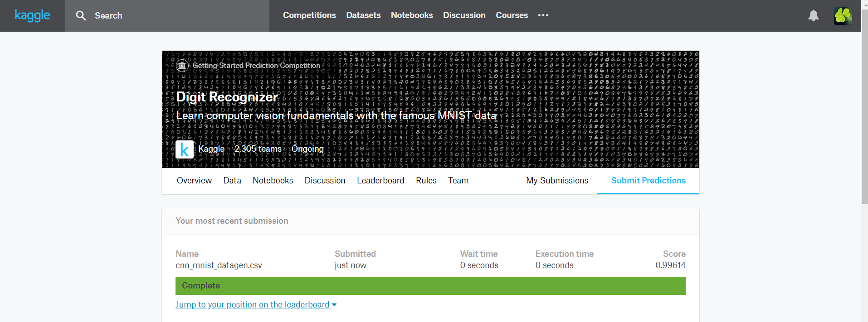Click the 'just now' submitted time
This screenshot has height=322, width=868.
pos(351,265)
